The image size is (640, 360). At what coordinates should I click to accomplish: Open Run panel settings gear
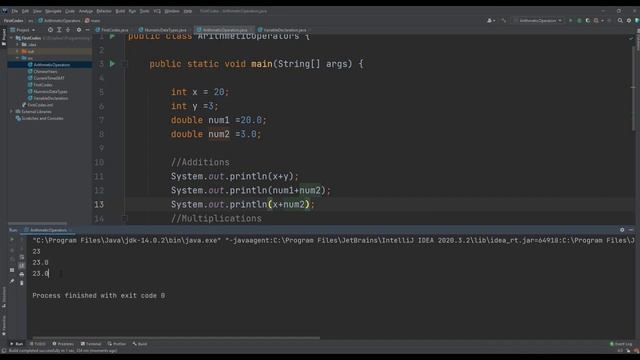point(622,230)
